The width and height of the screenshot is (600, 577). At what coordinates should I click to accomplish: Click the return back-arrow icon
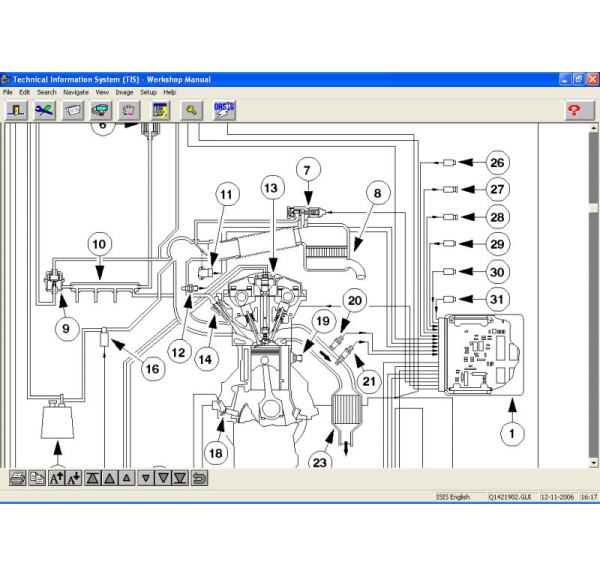pos(199,478)
